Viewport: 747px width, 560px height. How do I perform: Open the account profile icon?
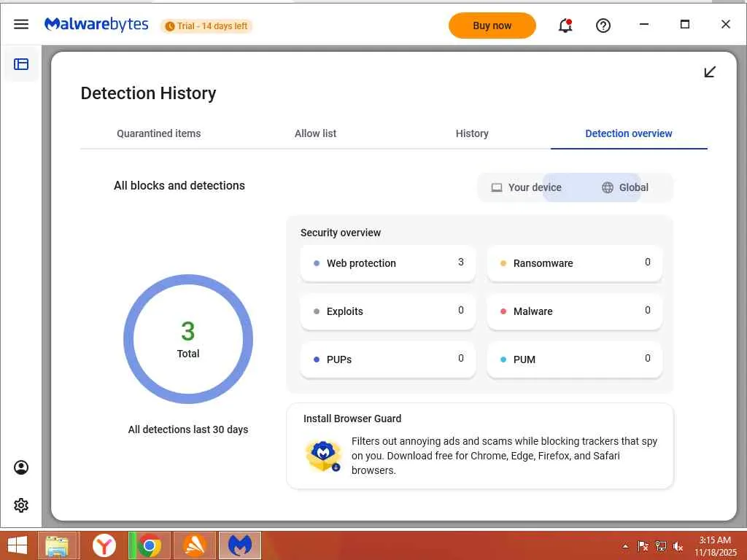pyautogui.click(x=21, y=467)
